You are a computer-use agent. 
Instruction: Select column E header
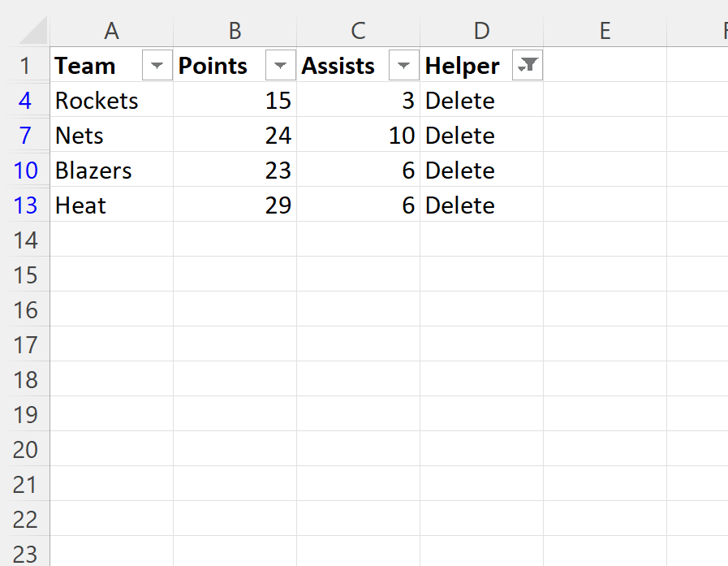coord(605,31)
